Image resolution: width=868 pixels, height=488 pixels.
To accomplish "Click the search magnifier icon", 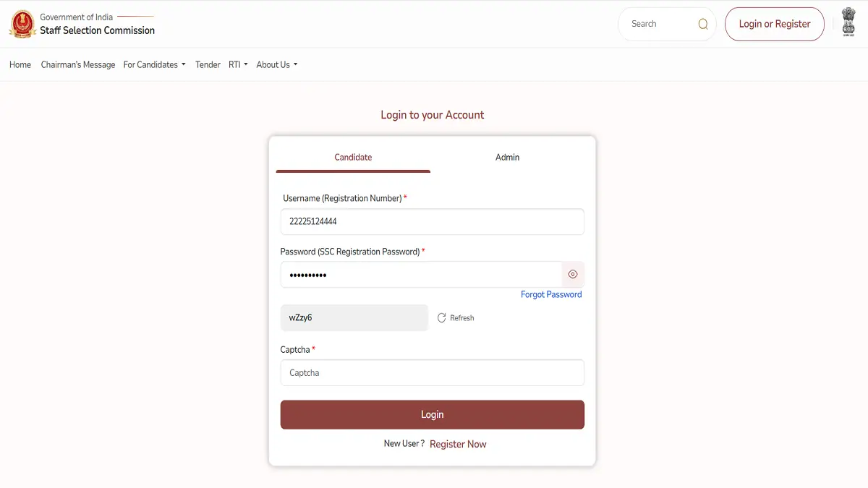I will click(702, 23).
